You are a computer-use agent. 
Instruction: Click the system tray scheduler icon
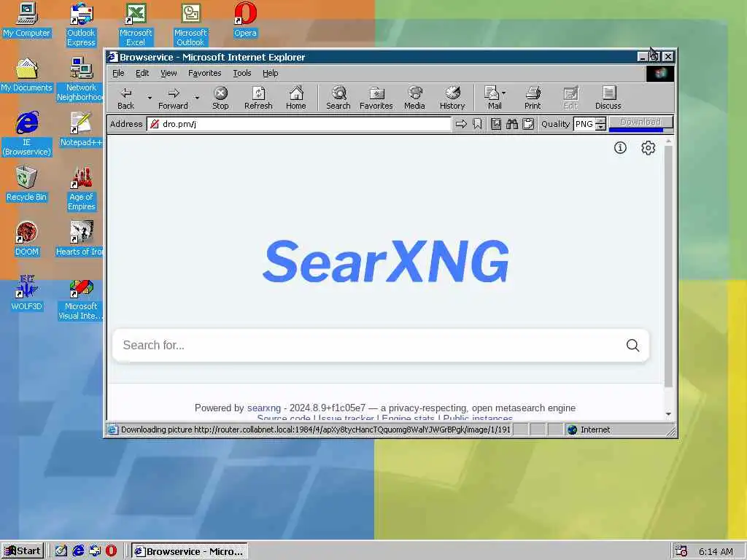(x=681, y=551)
